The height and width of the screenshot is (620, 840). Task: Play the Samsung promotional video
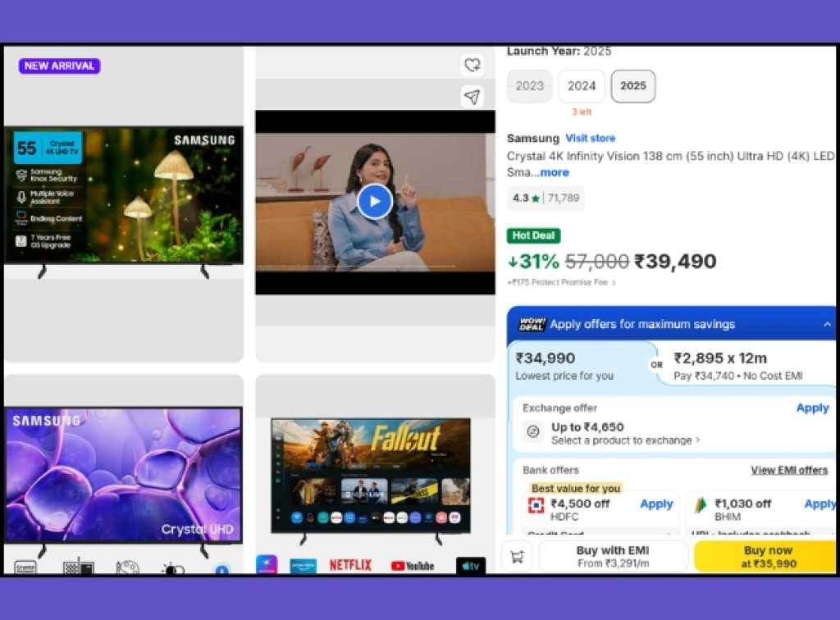(375, 201)
